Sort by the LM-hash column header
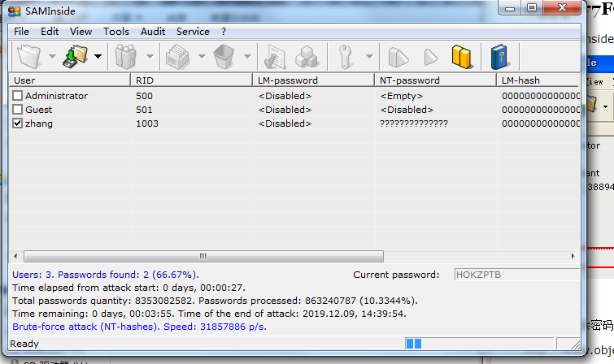 (538, 80)
